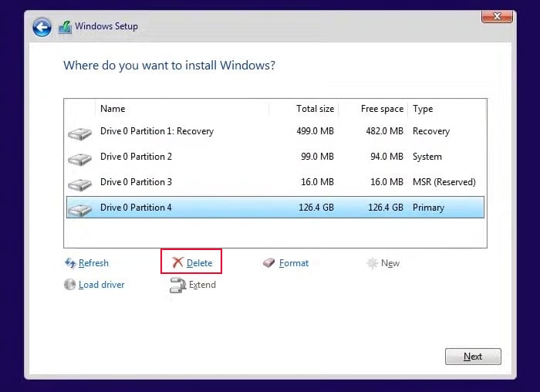Image resolution: width=540 pixels, height=392 pixels.
Task: Click the red X Delete icon
Action: [177, 263]
